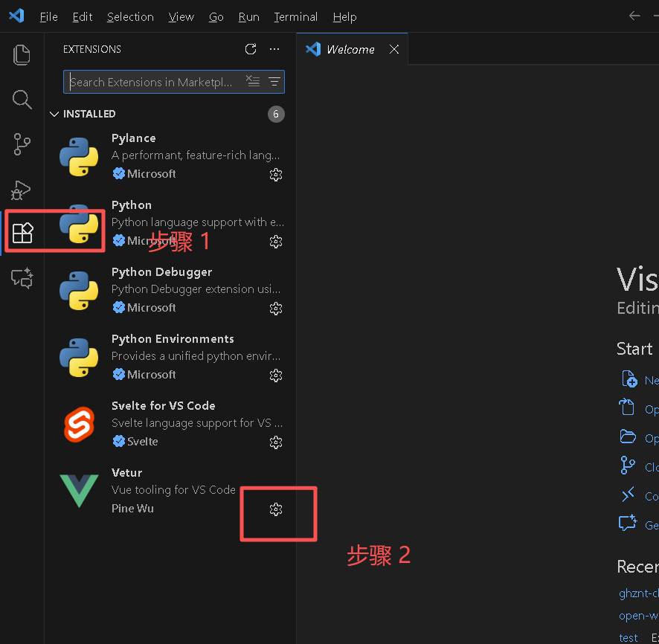Refresh the extensions list

(251, 49)
